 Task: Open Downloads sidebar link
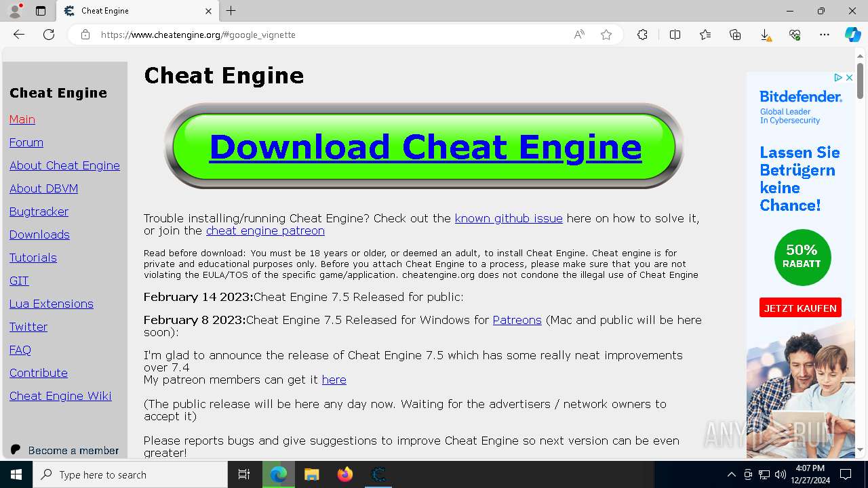[x=39, y=235]
